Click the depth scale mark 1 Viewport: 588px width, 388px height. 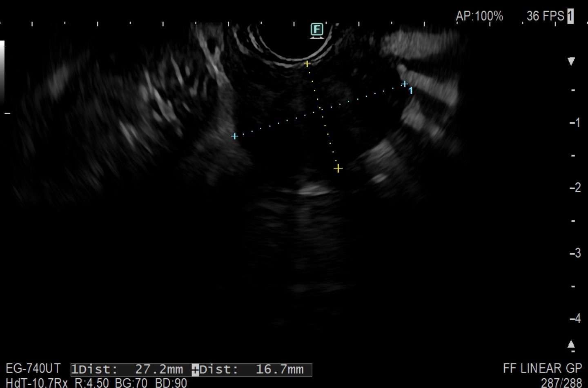[x=575, y=122]
